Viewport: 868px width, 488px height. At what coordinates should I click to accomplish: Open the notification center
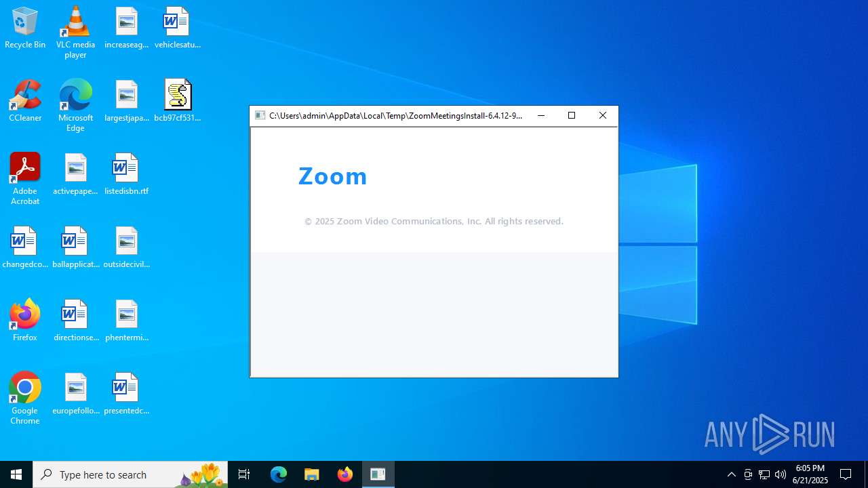coord(846,474)
